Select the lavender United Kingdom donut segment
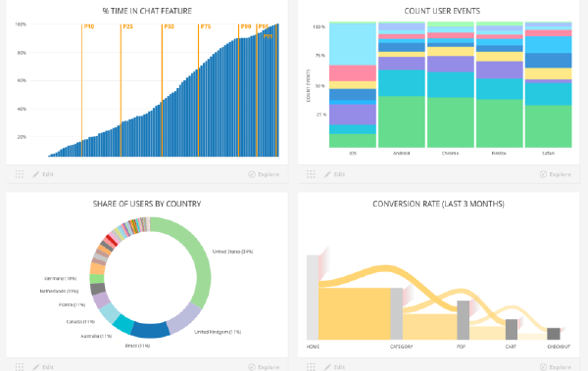The height and width of the screenshot is (371, 588). pyautogui.click(x=184, y=319)
